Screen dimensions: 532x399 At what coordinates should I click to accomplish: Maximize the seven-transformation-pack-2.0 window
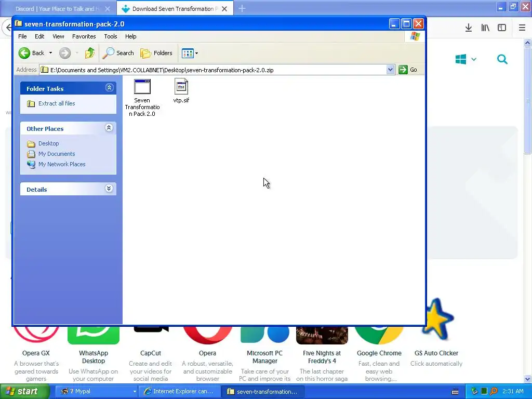[406, 24]
